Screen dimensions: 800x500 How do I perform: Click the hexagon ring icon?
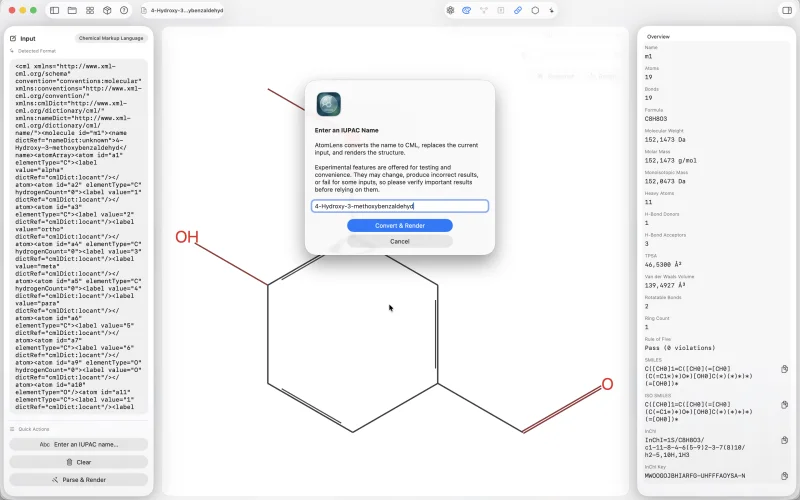point(535,10)
